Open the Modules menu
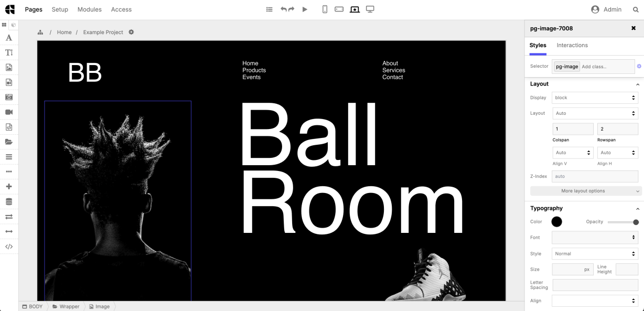The image size is (644, 311). click(89, 9)
